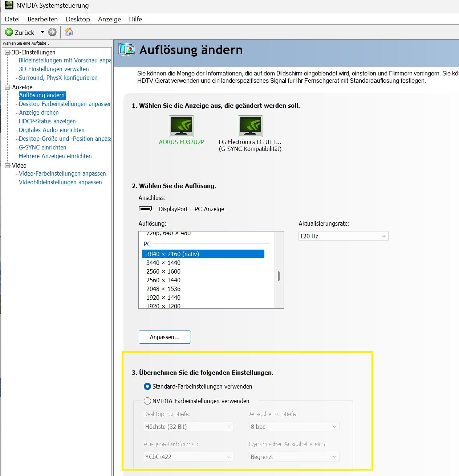Select Auflösung ändern in the tree
This screenshot has height=476, width=459.
(42, 95)
